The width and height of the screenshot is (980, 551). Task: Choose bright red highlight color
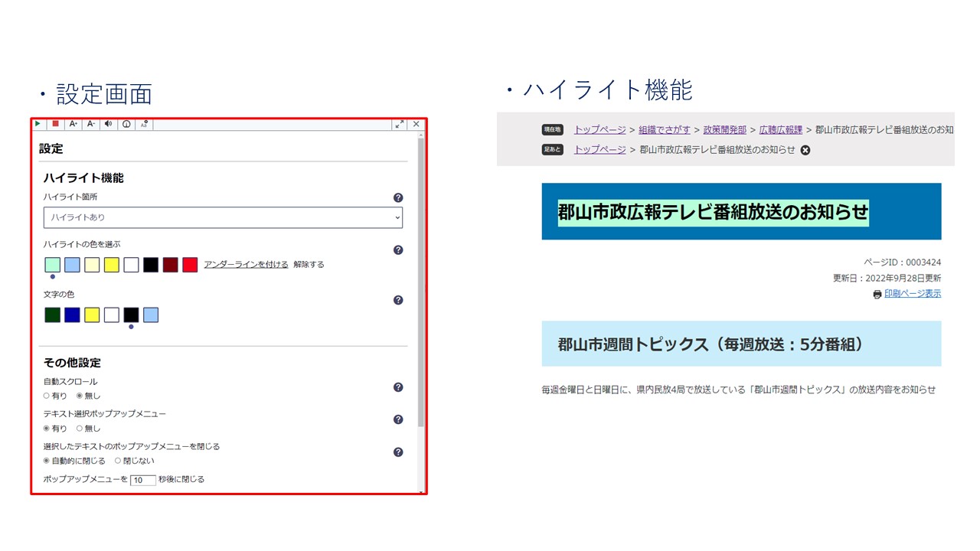point(190,265)
